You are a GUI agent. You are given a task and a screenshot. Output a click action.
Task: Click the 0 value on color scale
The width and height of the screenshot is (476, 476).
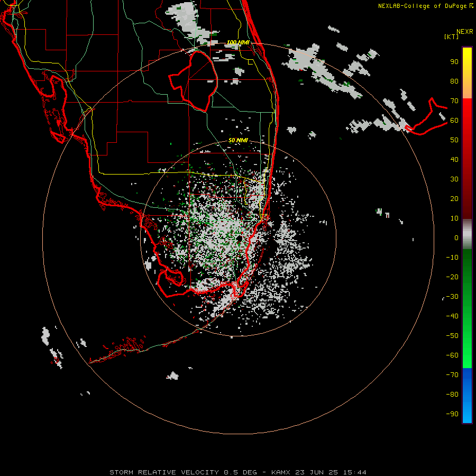click(456, 237)
